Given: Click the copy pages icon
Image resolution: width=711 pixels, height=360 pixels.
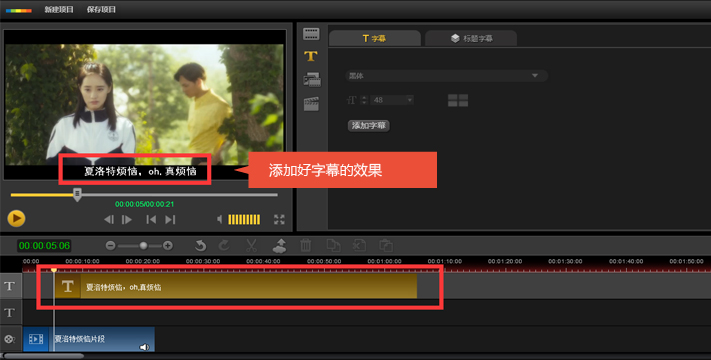Looking at the screenshot, I should tap(333, 246).
